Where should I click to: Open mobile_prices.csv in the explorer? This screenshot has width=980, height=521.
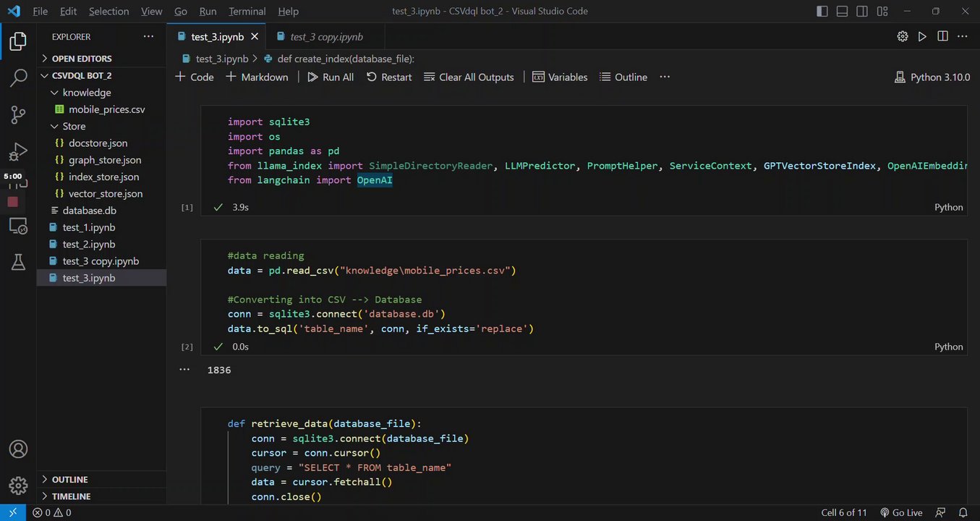pos(101,109)
